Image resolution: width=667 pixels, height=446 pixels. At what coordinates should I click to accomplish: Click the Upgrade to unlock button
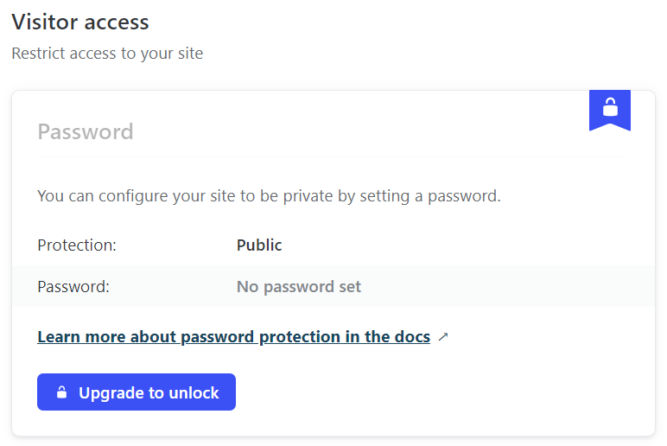point(136,392)
